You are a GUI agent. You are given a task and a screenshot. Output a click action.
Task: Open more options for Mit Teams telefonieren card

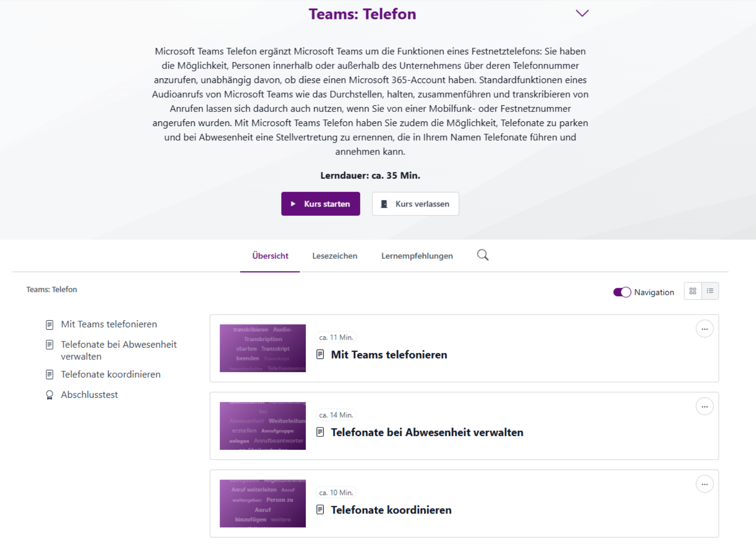click(704, 329)
